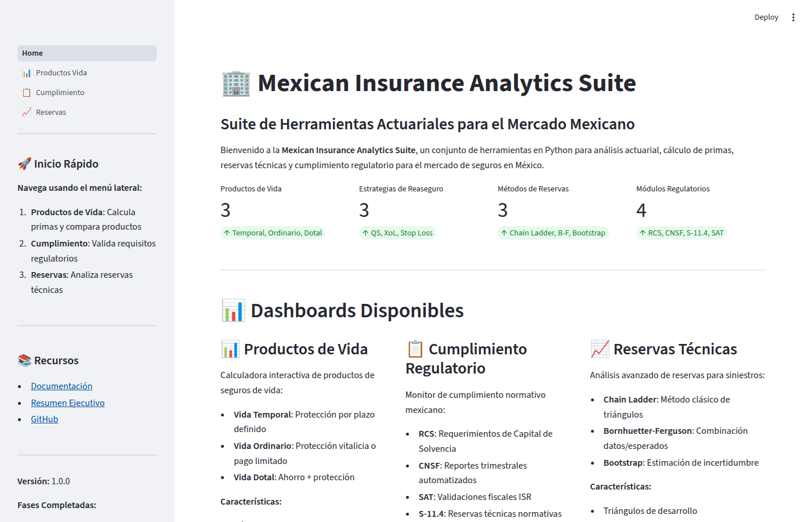Click the chart icon next to Reservas
Image resolution: width=812 pixels, height=522 pixels.
pyautogui.click(x=27, y=111)
